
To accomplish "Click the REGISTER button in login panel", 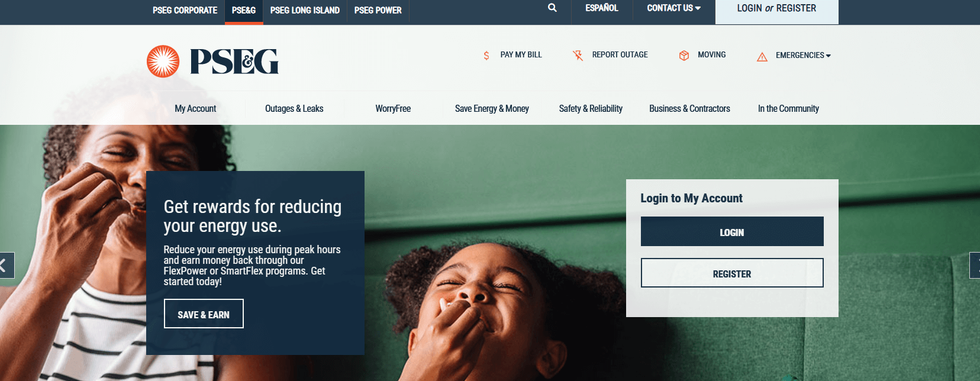I will click(x=732, y=273).
